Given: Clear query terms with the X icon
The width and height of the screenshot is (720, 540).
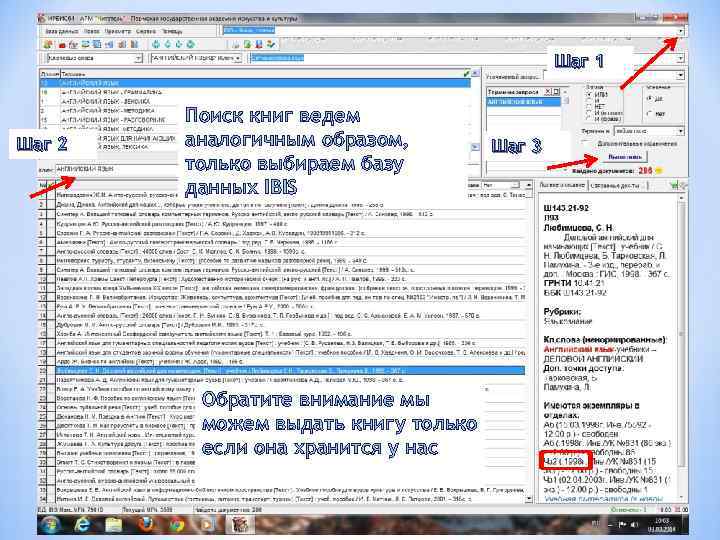Looking at the screenshot, I should [x=547, y=92].
